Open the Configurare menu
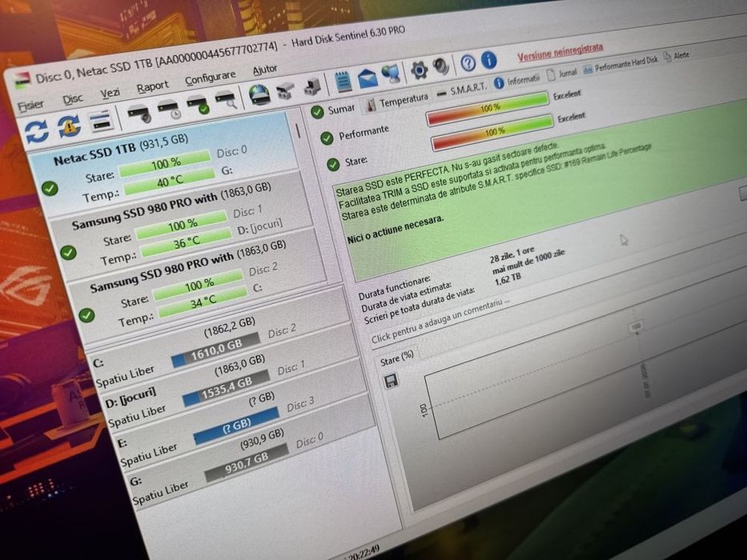 [x=210, y=78]
